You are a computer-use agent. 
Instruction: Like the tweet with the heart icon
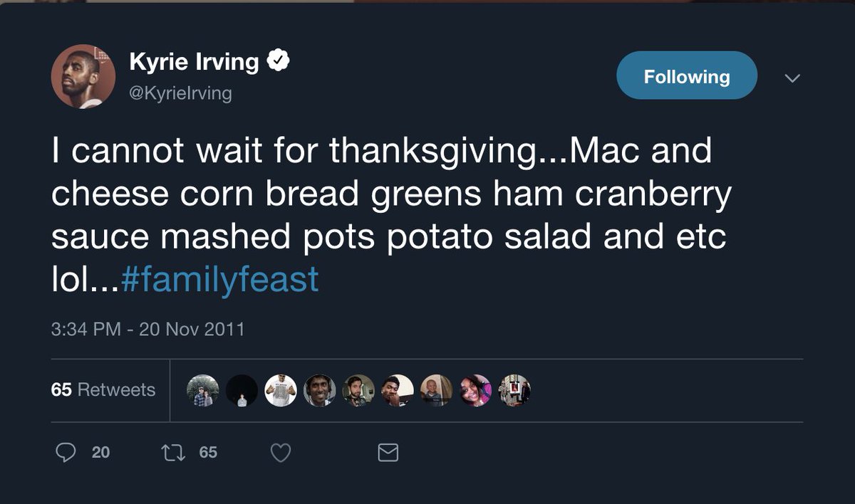pyautogui.click(x=281, y=453)
